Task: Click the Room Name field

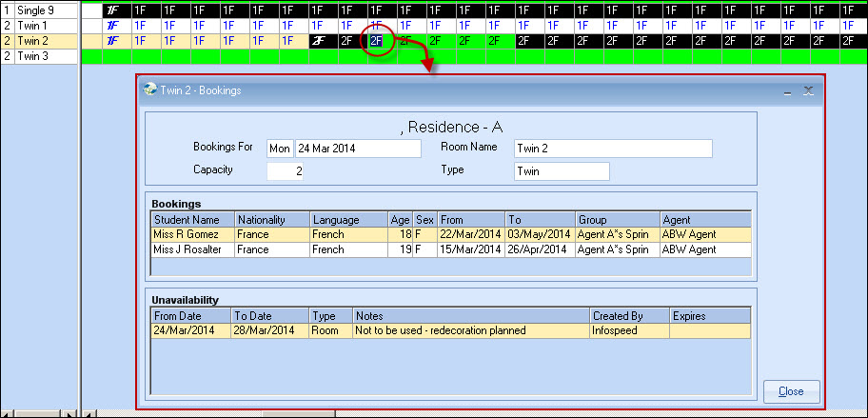Action: click(x=612, y=149)
